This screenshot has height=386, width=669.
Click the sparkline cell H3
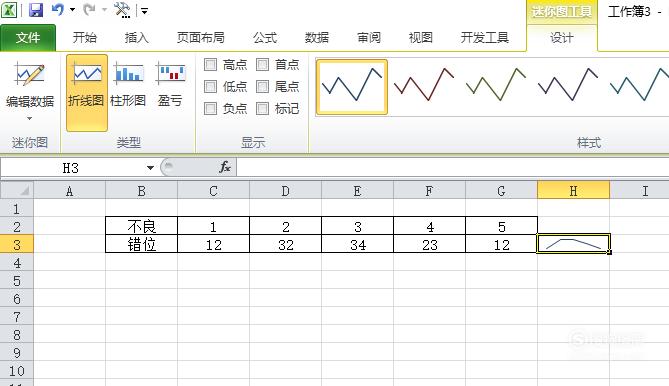[573, 244]
